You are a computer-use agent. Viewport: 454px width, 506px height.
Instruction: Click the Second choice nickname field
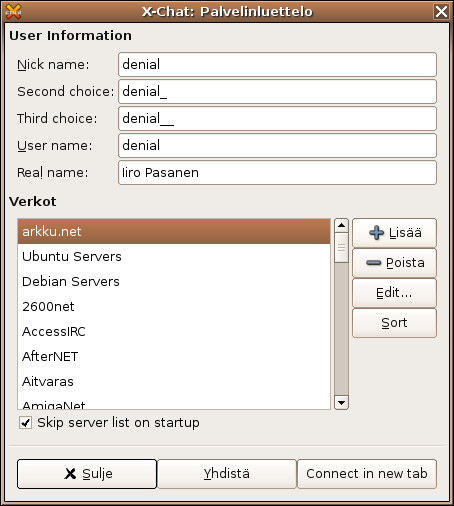[x=277, y=91]
